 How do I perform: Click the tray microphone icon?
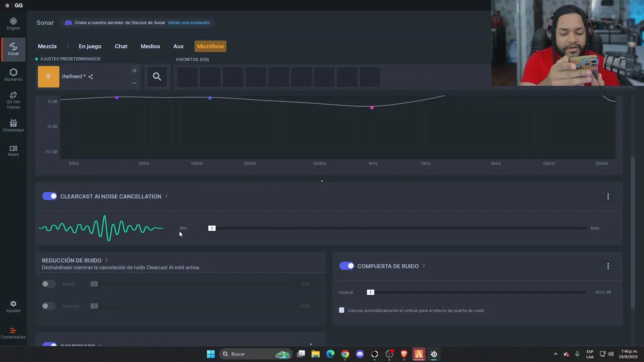[577, 354]
